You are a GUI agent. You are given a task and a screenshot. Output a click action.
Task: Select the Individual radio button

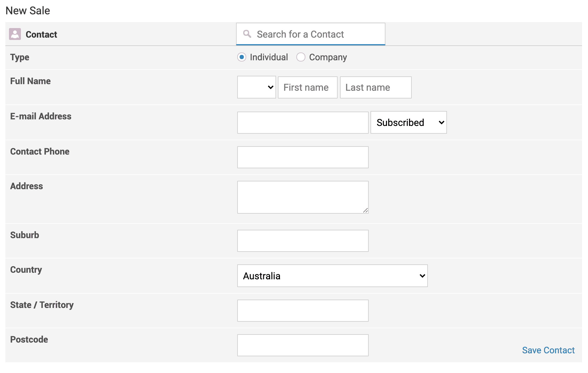click(242, 57)
